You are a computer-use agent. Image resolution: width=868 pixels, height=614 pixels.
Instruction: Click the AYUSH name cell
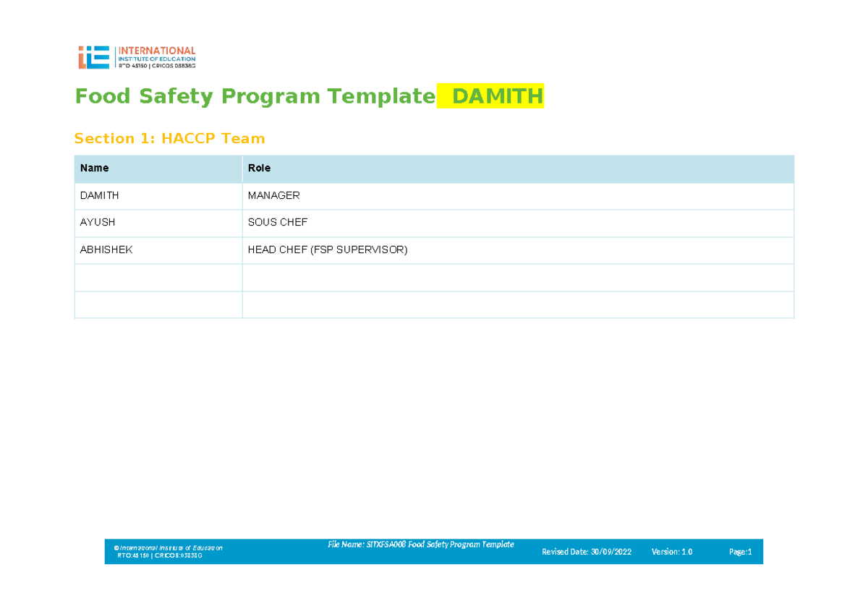(158, 223)
